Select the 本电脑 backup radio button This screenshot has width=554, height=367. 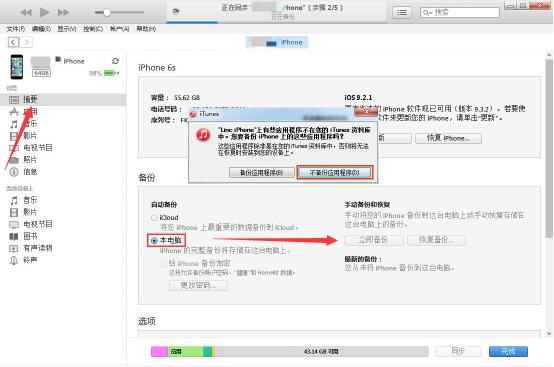[154, 241]
